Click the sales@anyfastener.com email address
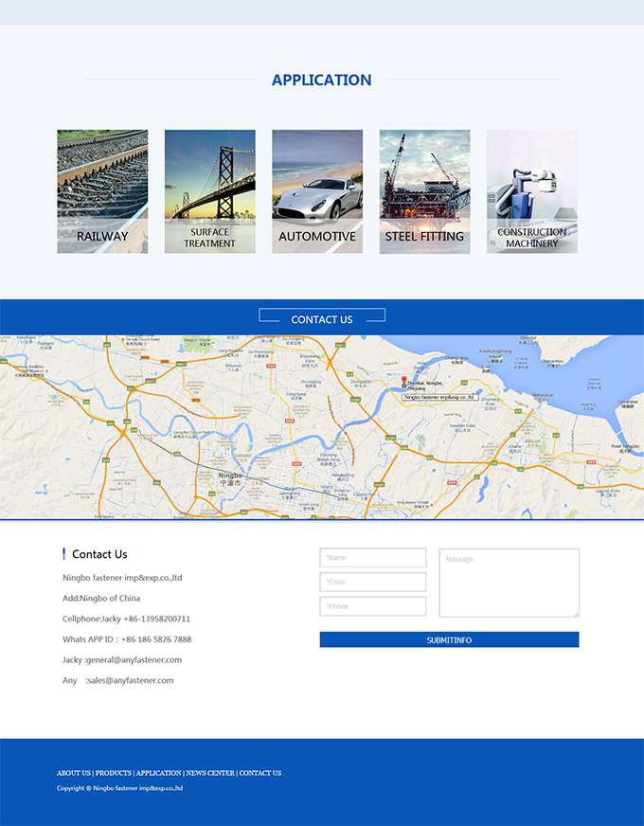The width and height of the screenshot is (644, 826). pyautogui.click(x=131, y=681)
